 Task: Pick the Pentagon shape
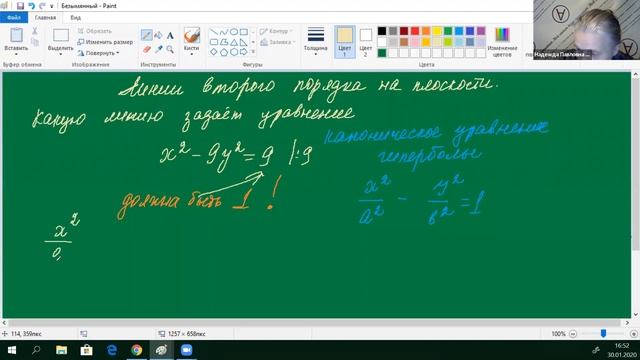pos(224,52)
